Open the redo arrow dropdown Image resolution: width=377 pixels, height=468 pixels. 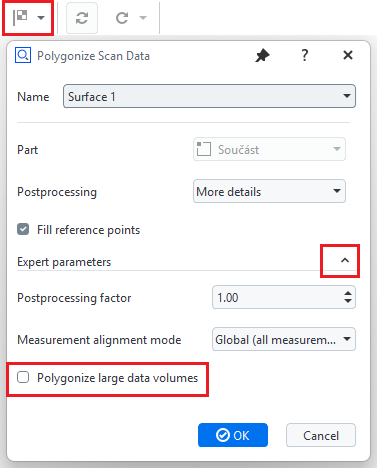143,18
